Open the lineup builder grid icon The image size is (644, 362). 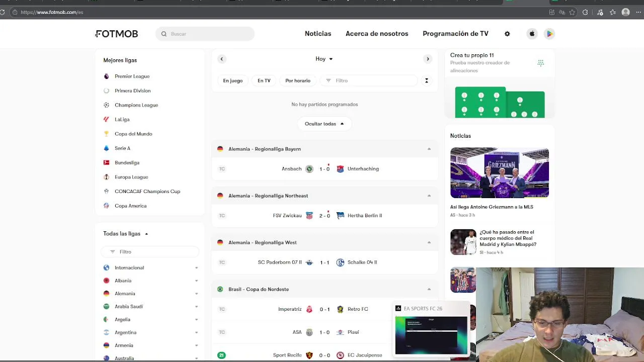click(541, 63)
